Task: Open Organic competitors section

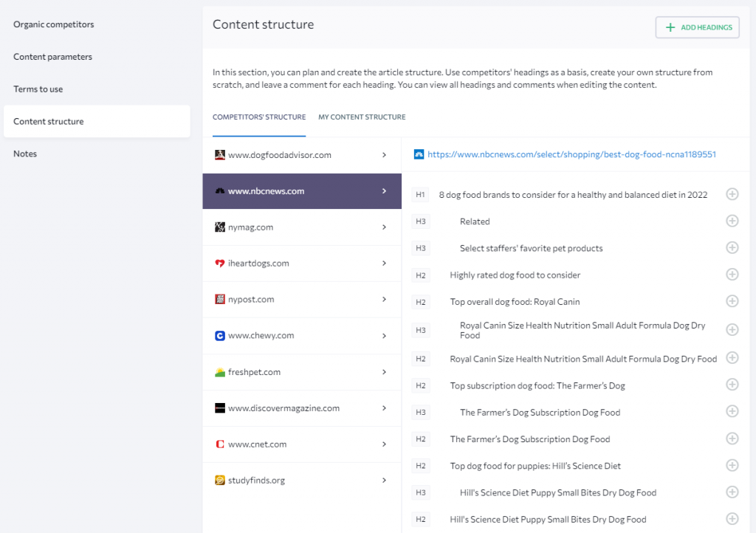Action: (53, 24)
